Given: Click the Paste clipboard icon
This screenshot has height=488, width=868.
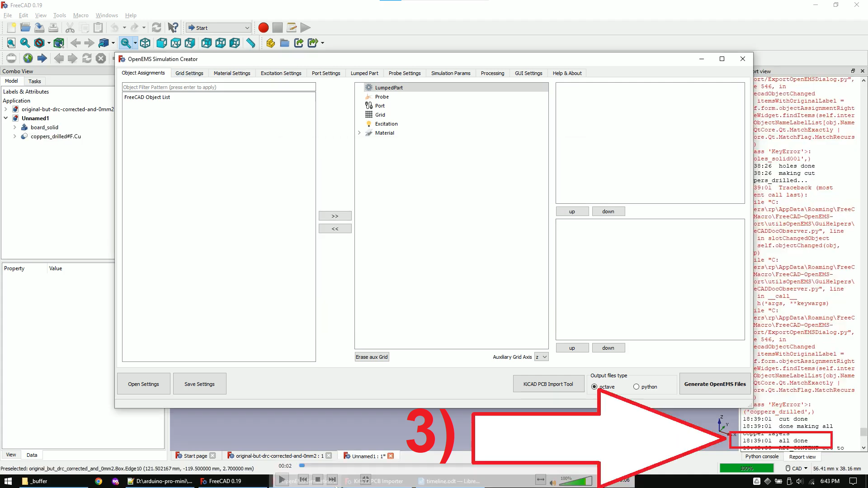Looking at the screenshot, I should coord(98,28).
